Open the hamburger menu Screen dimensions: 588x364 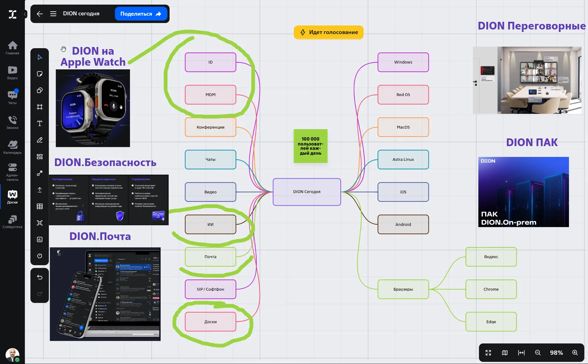pyautogui.click(x=53, y=14)
